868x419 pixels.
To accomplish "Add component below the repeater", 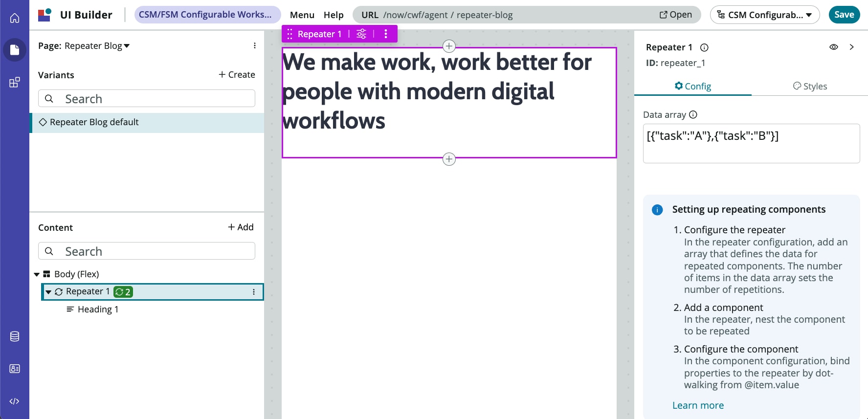I will (x=449, y=159).
